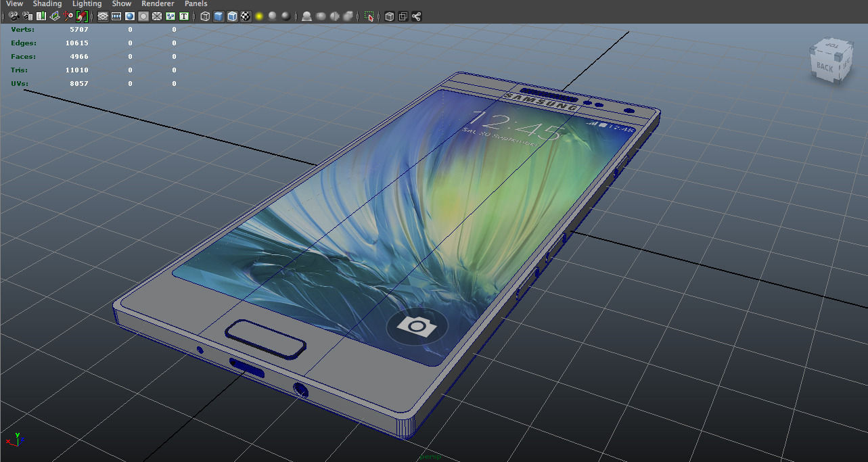
Task: Click the BACK face of the view cube
Action: click(824, 67)
